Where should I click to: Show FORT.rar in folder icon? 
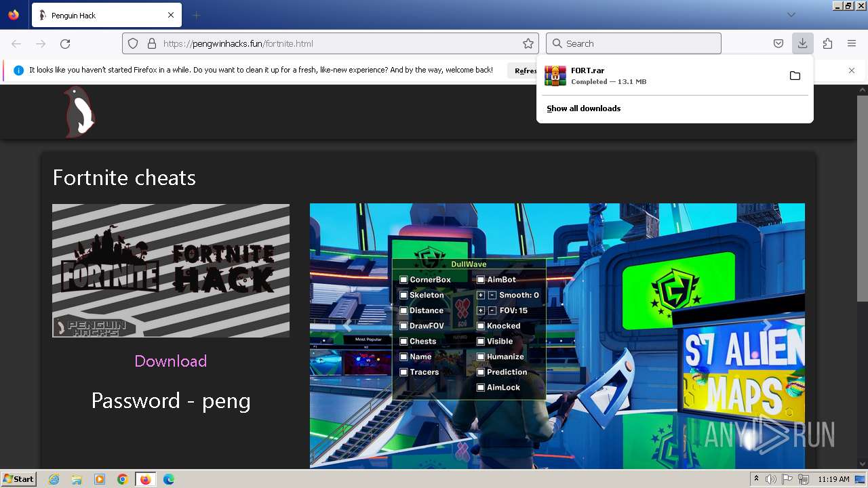click(795, 75)
